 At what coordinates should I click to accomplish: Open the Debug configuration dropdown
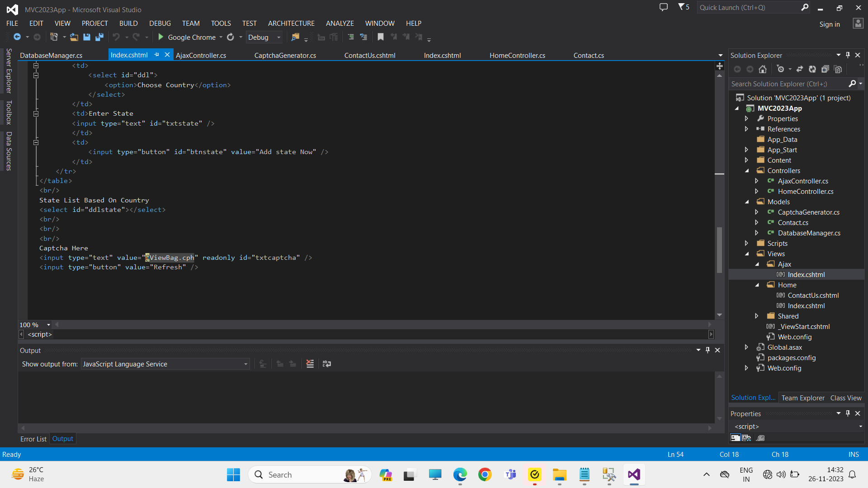coord(278,38)
